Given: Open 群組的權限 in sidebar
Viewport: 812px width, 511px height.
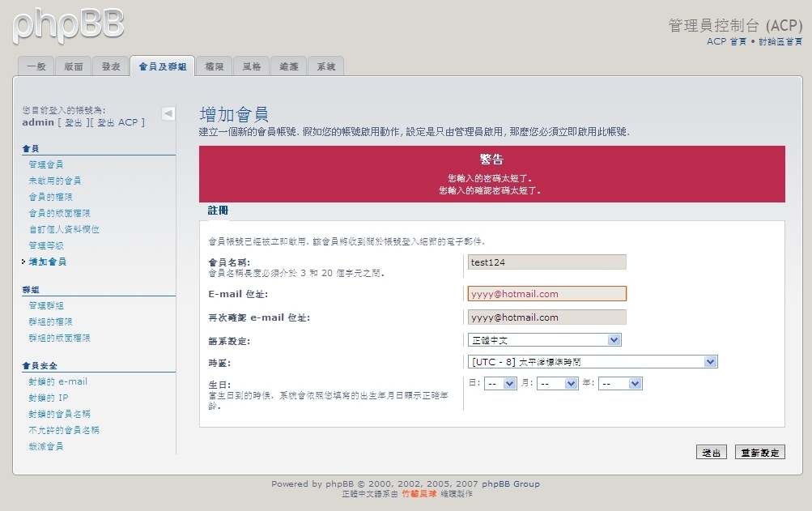Looking at the screenshot, I should (51, 322).
